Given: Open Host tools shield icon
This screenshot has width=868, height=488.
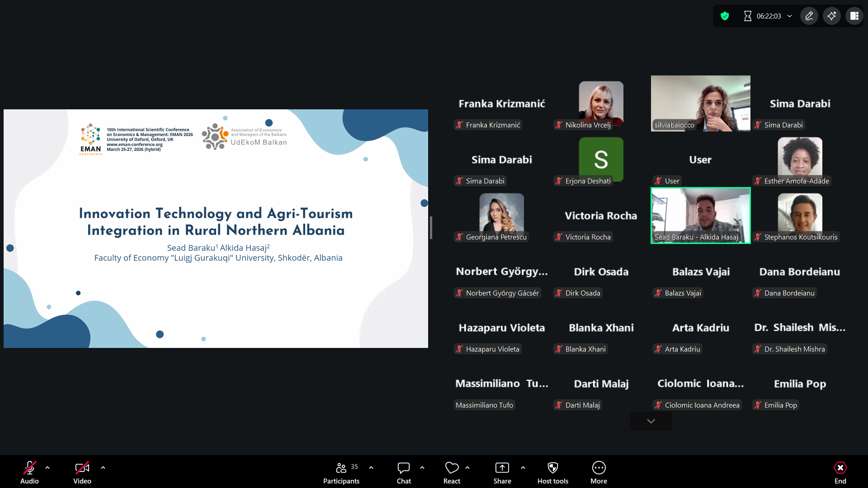Looking at the screenshot, I should point(552,468).
